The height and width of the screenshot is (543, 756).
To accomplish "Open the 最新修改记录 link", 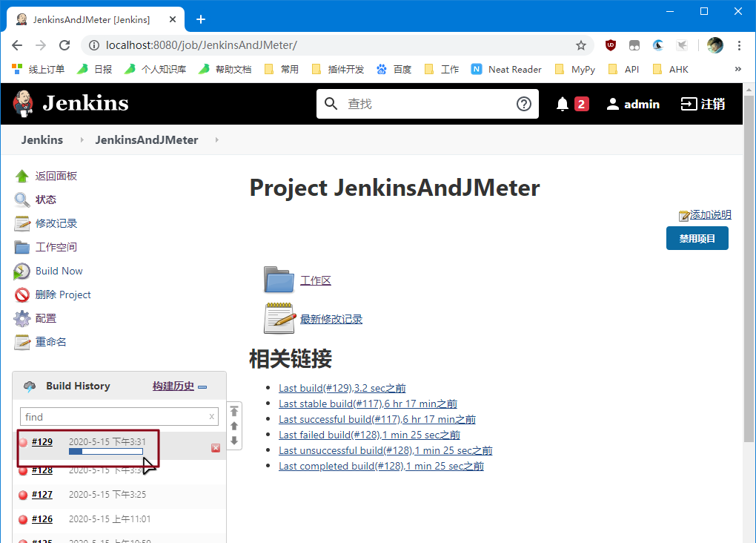I will tap(331, 319).
